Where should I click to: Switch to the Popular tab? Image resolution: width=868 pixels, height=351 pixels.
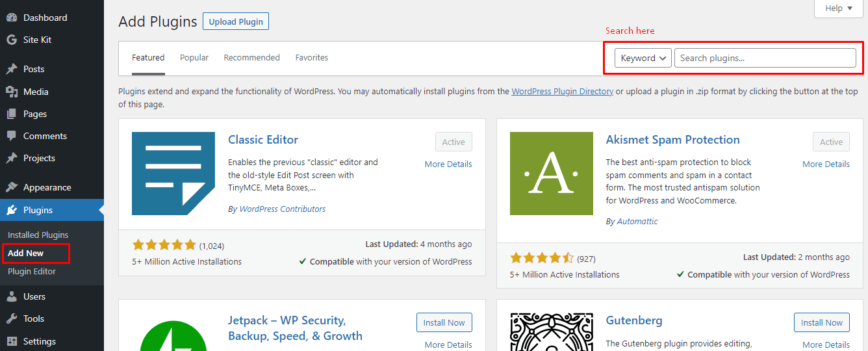click(x=194, y=58)
